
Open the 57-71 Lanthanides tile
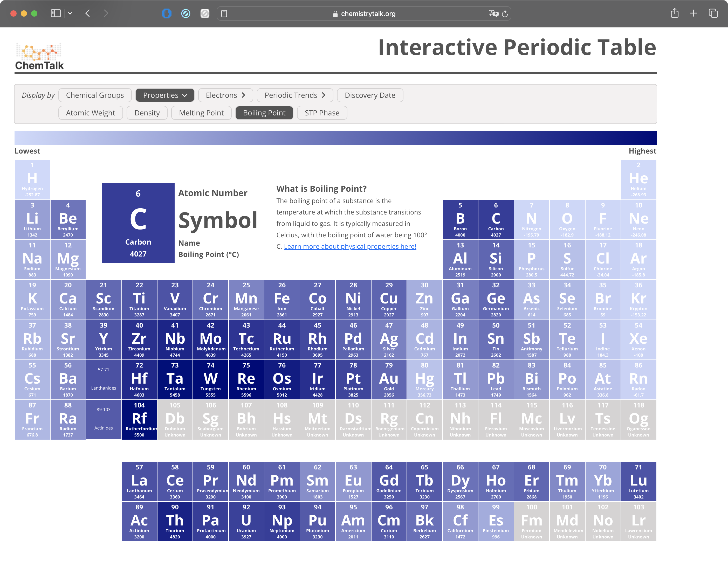point(103,379)
